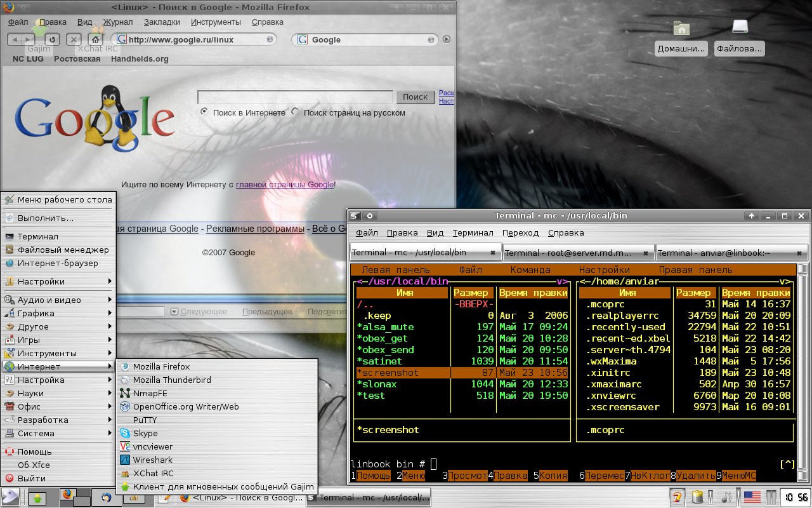Click Firefox reload button
This screenshot has width=812, height=508.
click(52, 39)
